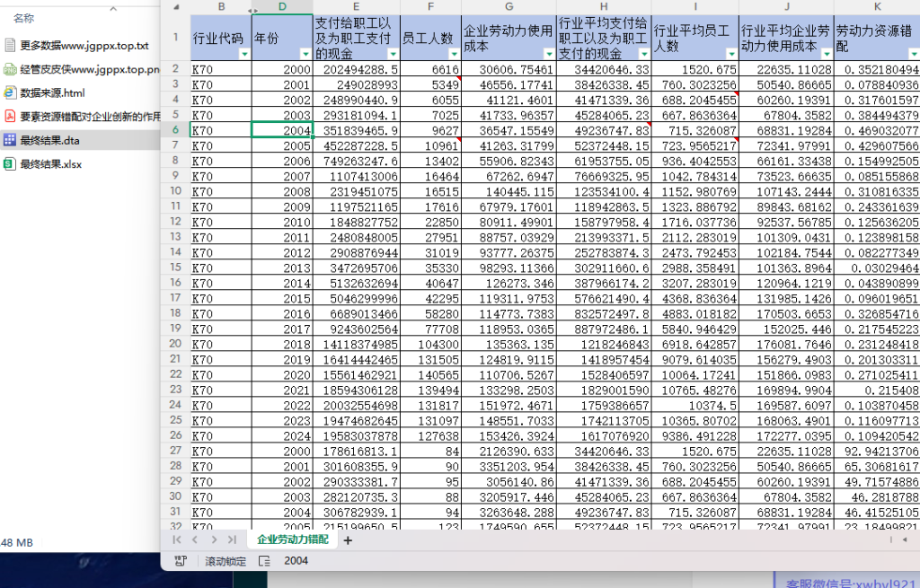Go to the previous sheet with the arrow
The width and height of the screenshot is (920, 588).
195,540
